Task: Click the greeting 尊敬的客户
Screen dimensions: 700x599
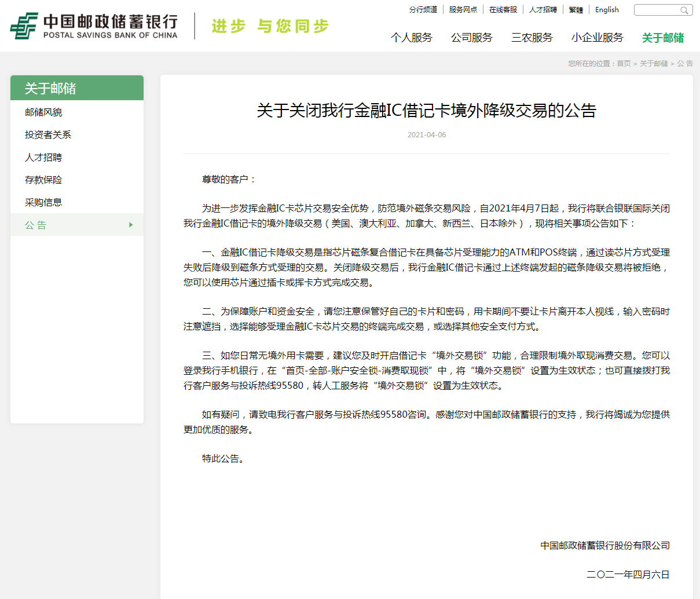Action: click(x=228, y=180)
